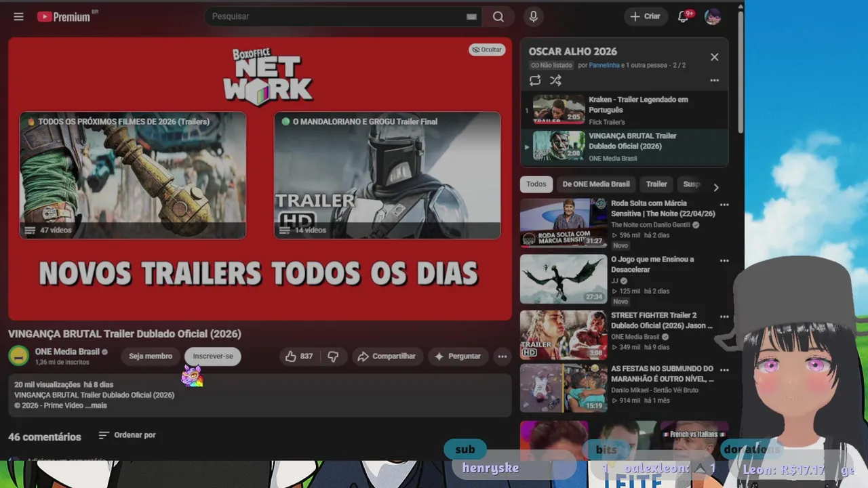Image resolution: width=868 pixels, height=488 pixels.
Task: Dislike the video with thumbs down
Action: 333,357
